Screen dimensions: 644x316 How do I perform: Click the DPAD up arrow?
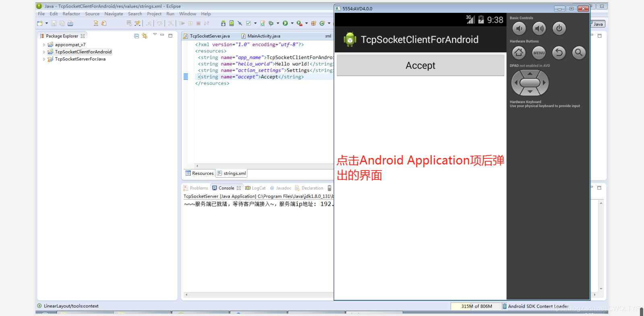(530, 74)
